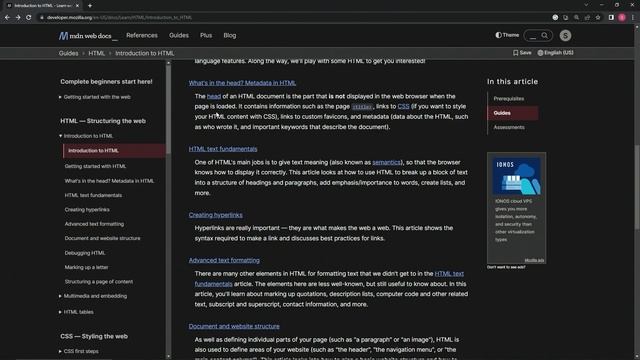Open Chrome three-dot menu
The height and width of the screenshot is (360, 640).
pyautogui.click(x=633, y=18)
